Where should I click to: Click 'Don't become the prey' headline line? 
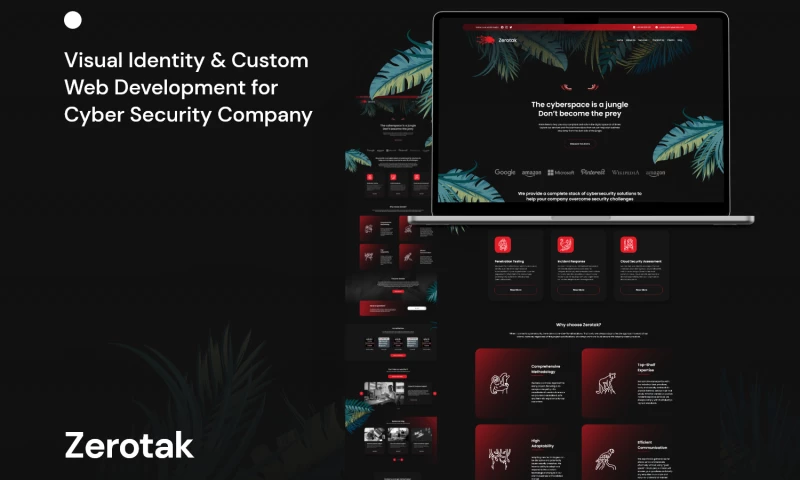[580, 114]
